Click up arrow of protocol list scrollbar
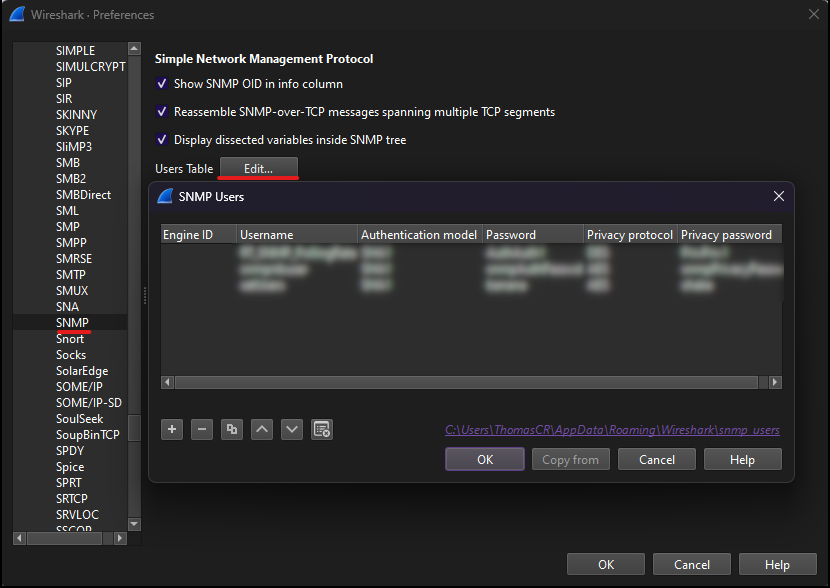This screenshot has width=830, height=588. (x=134, y=49)
